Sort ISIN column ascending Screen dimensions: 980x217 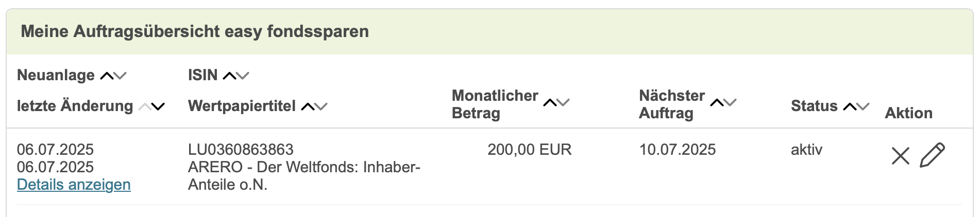tap(229, 76)
